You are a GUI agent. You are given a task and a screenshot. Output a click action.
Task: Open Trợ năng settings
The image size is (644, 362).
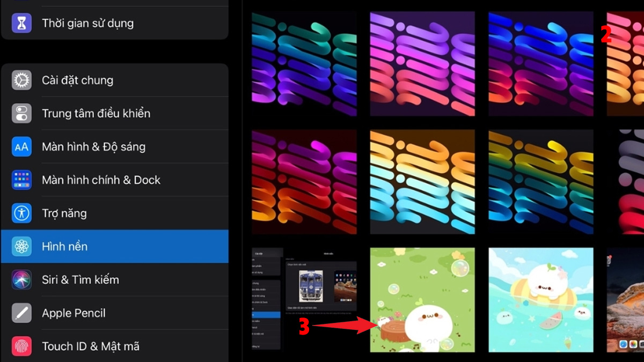(115, 213)
